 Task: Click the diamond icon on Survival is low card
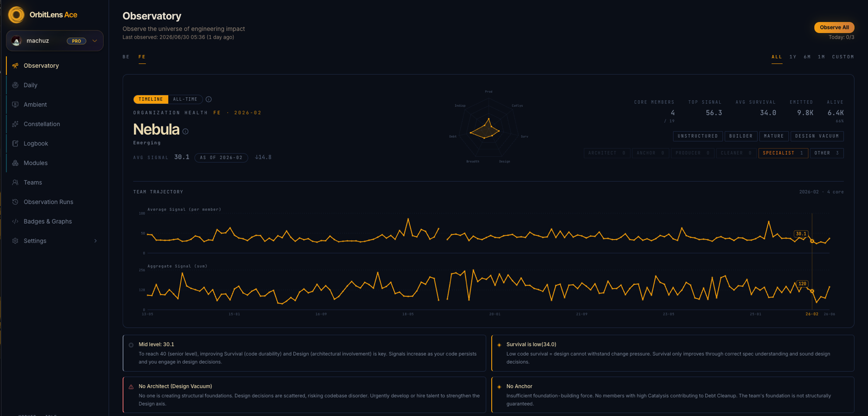(x=499, y=345)
